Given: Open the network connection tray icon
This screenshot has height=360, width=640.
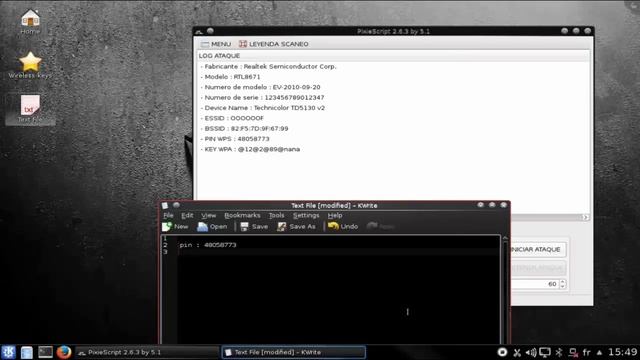Looking at the screenshot, I should (573, 352).
